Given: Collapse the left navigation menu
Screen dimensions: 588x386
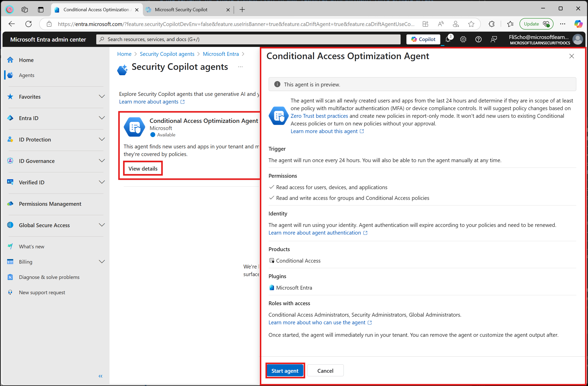Looking at the screenshot, I should click(x=101, y=376).
